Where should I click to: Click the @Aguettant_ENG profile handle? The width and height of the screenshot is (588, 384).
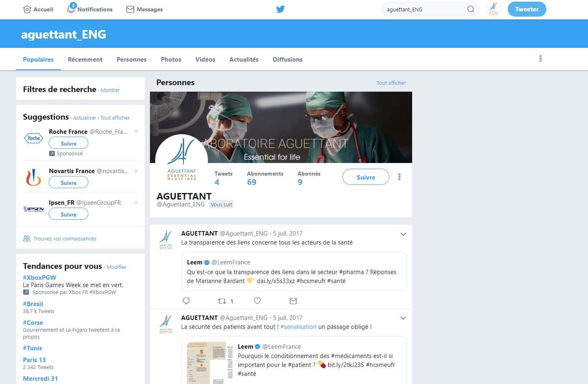tap(181, 205)
